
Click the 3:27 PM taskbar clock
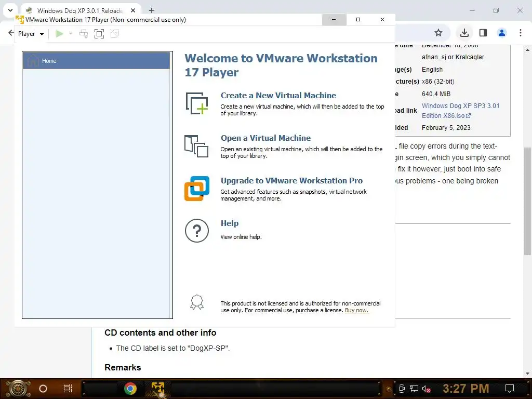(466, 389)
